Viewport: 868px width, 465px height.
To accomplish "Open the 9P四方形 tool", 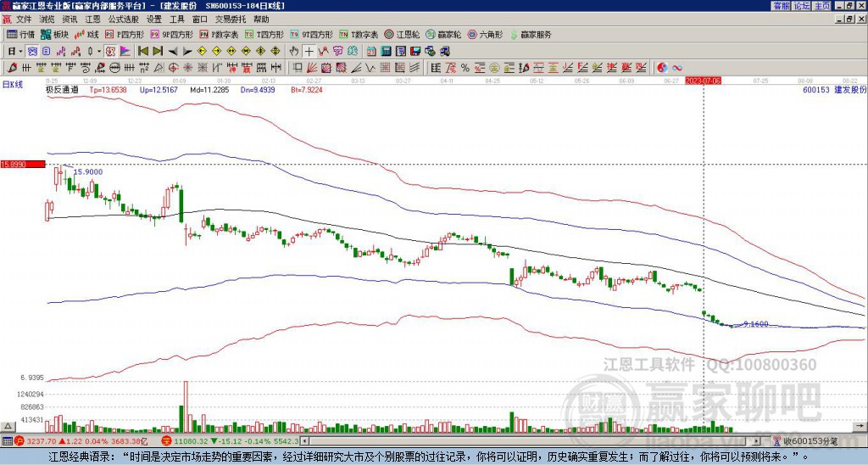I will (171, 34).
